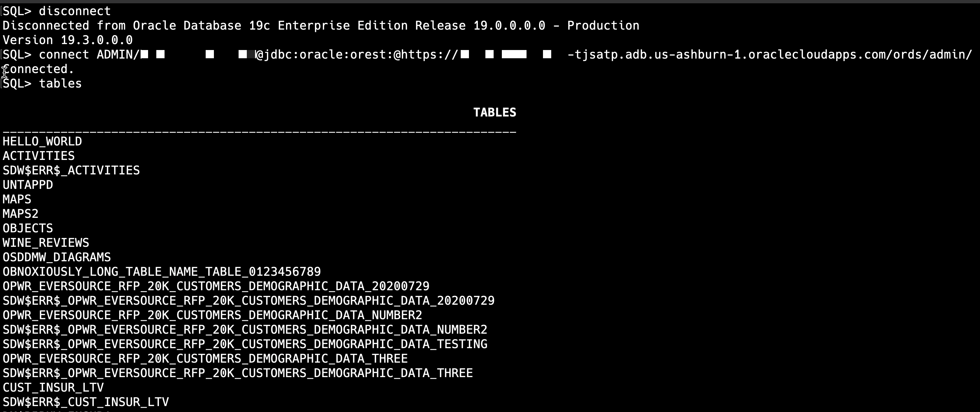The width and height of the screenshot is (980, 412).
Task: Select the HELLO_WORLD table row
Action: [x=42, y=142]
